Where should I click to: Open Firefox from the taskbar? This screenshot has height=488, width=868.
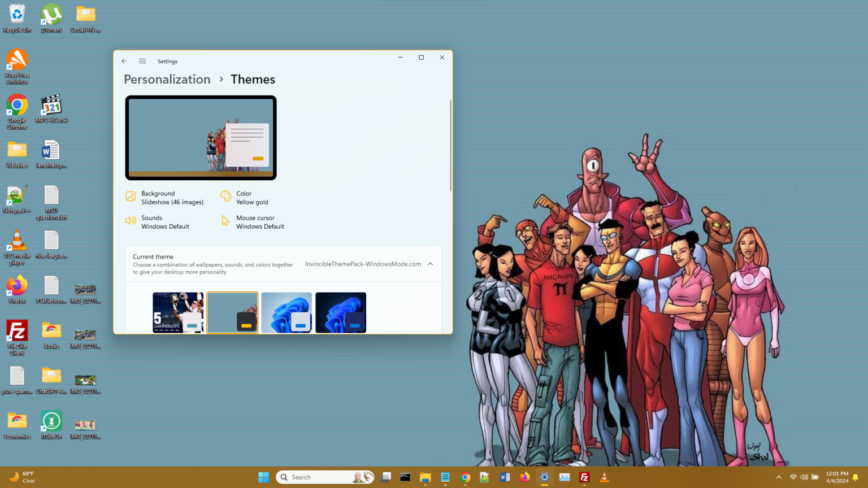[x=524, y=477]
